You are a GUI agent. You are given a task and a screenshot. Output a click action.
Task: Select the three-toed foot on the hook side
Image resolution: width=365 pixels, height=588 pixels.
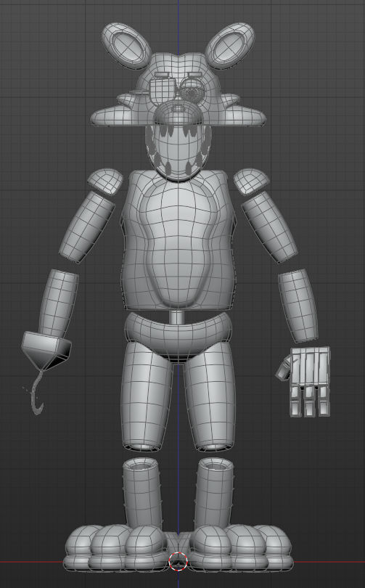click(x=115, y=547)
